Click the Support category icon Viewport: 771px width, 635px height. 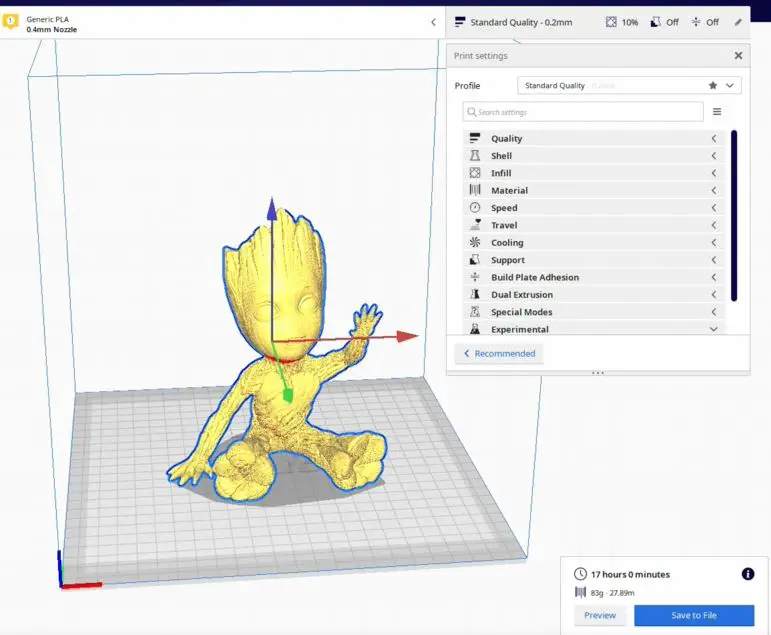coord(474,259)
